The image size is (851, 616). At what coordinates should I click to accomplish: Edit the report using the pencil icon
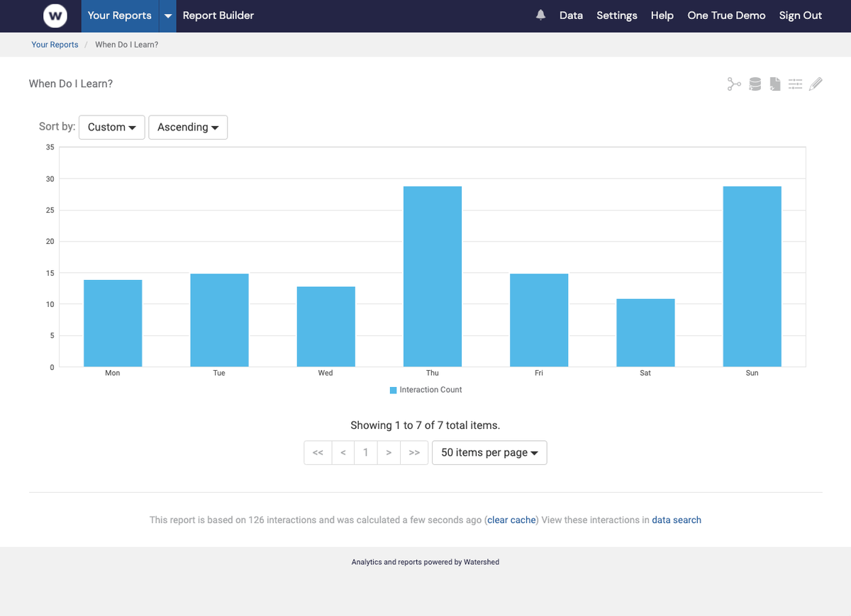pyautogui.click(x=816, y=84)
